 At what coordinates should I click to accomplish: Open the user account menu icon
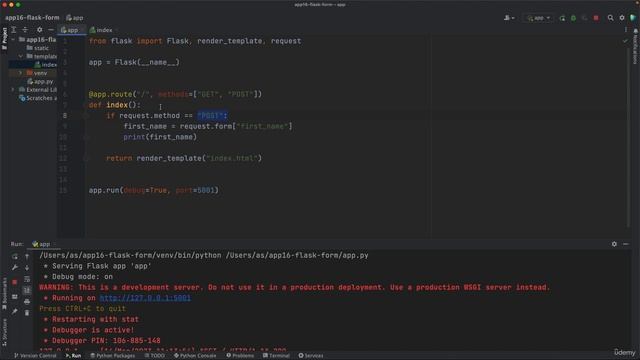(x=509, y=18)
